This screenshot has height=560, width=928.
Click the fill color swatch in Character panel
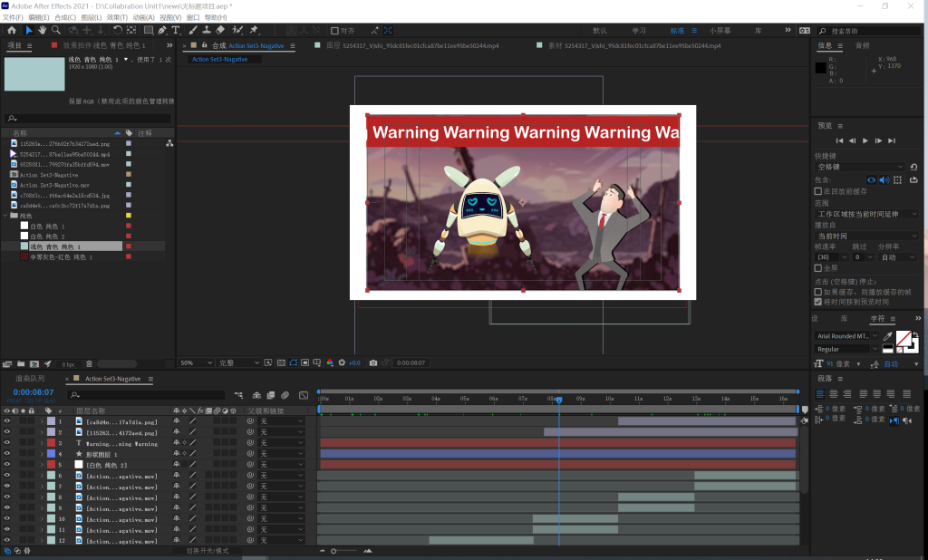[x=903, y=338]
